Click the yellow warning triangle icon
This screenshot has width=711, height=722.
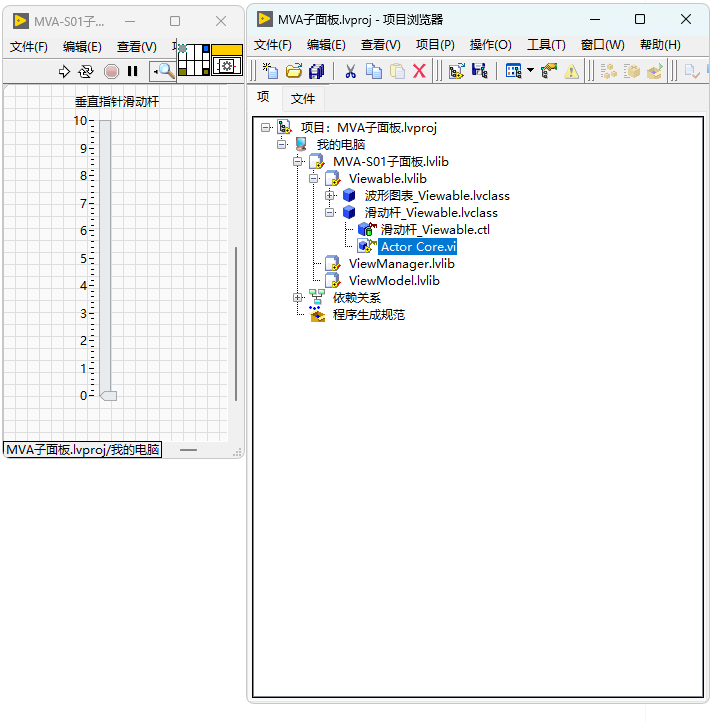click(x=571, y=71)
